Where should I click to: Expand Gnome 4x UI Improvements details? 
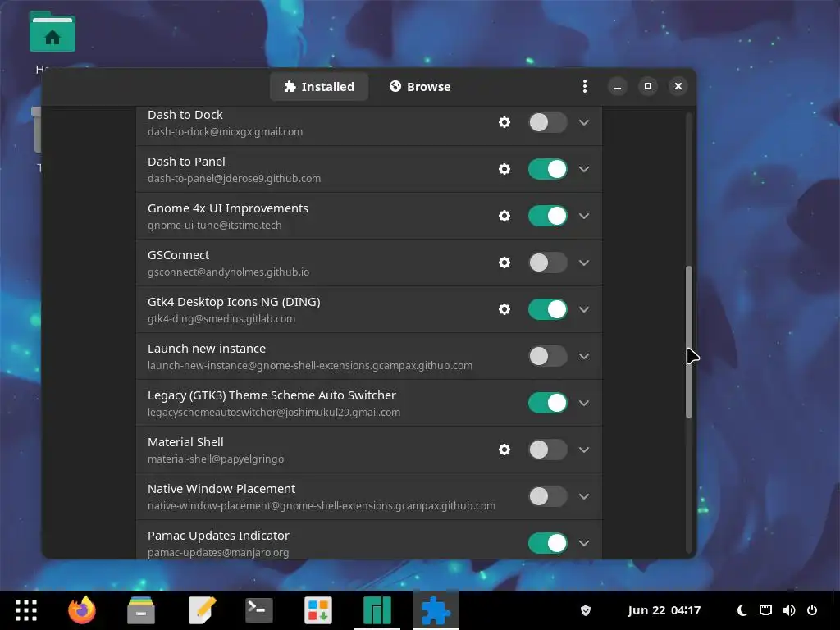click(x=584, y=216)
